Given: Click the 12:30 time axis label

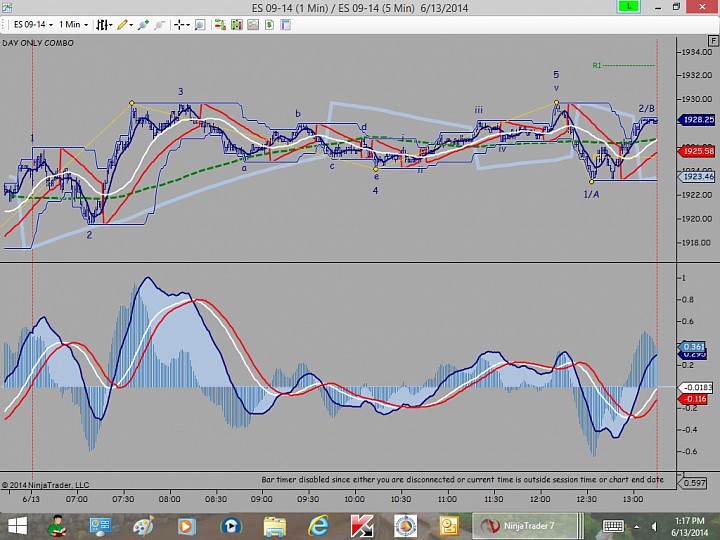Looking at the screenshot, I should click(x=586, y=499).
